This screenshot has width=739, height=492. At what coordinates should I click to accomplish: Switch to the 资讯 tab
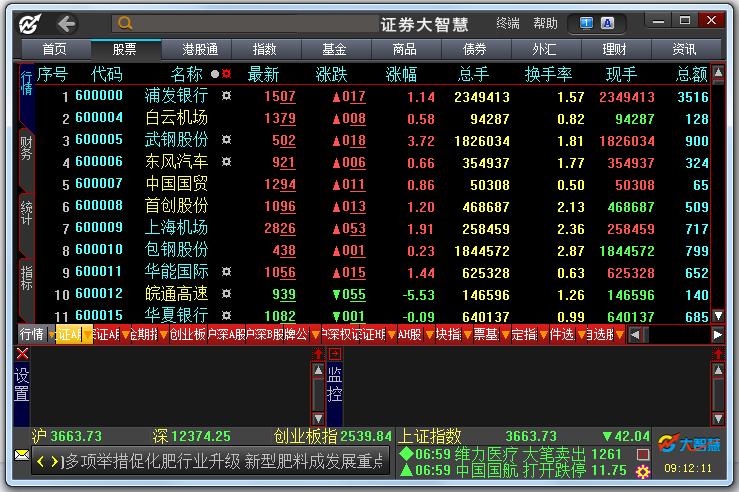point(684,49)
